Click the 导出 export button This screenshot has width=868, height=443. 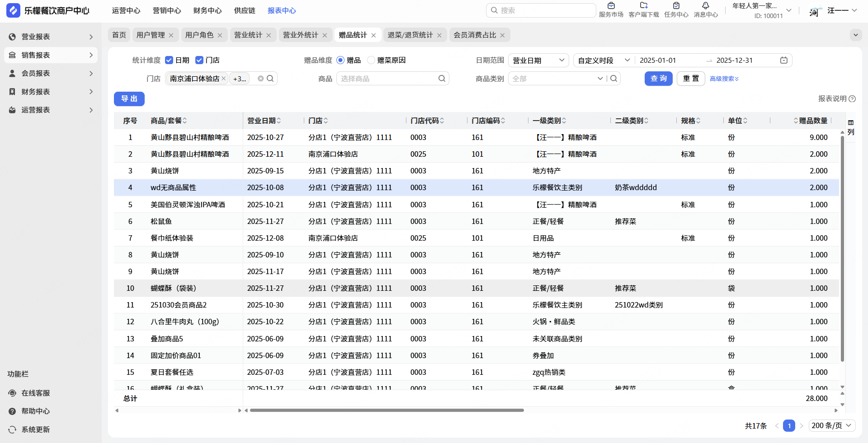pyautogui.click(x=129, y=99)
